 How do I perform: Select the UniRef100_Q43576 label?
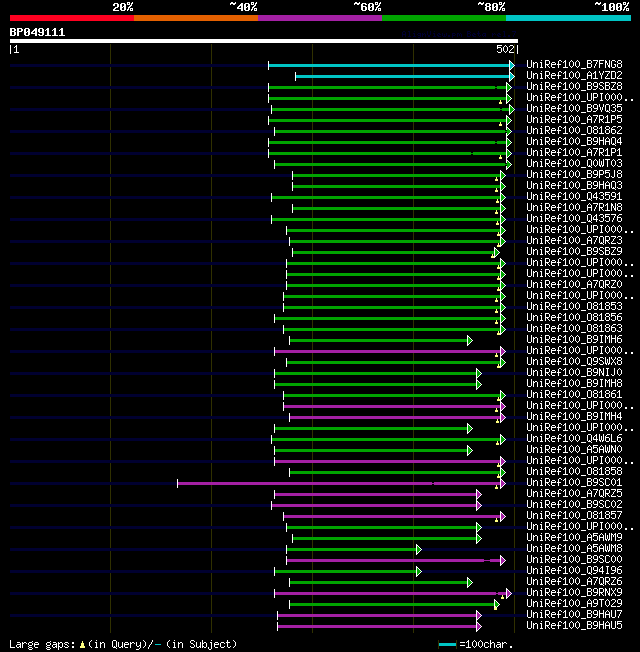(x=574, y=218)
